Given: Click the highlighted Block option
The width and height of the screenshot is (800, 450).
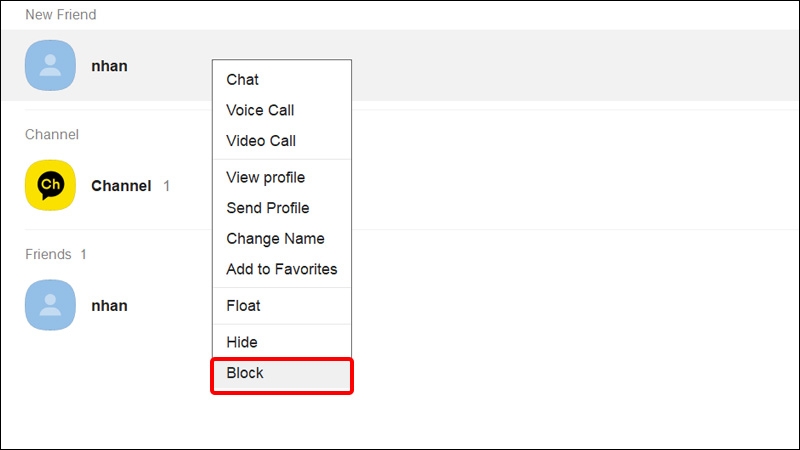Looking at the screenshot, I should [245, 373].
